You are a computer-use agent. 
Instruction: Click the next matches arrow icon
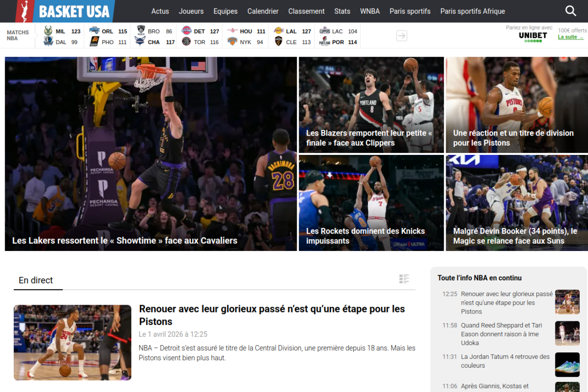[401, 36]
